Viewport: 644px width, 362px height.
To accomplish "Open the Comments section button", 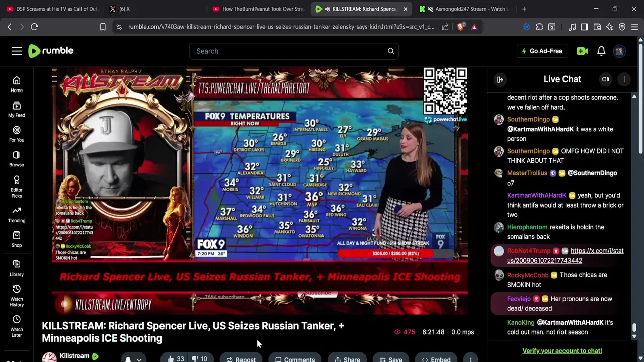I will click(x=295, y=359).
